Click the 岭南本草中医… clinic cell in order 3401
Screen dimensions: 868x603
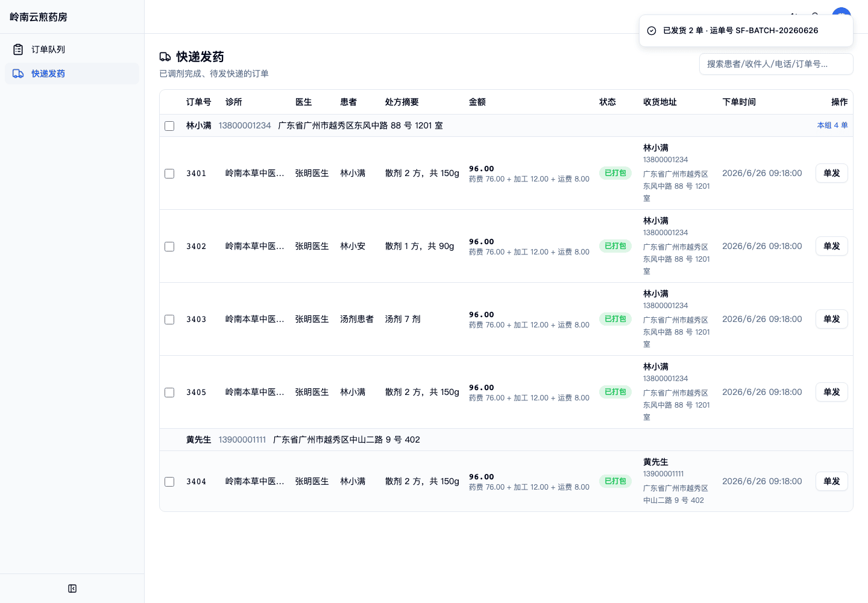click(x=255, y=173)
